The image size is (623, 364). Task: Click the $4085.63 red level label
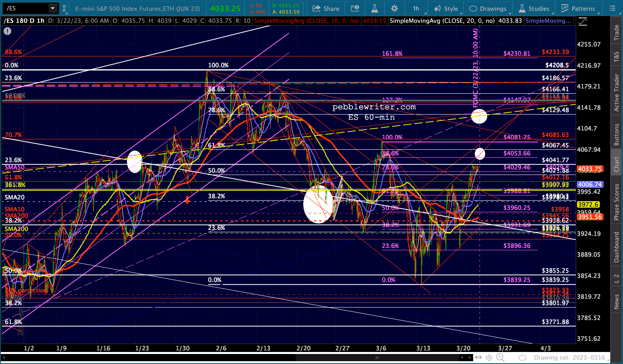point(555,135)
